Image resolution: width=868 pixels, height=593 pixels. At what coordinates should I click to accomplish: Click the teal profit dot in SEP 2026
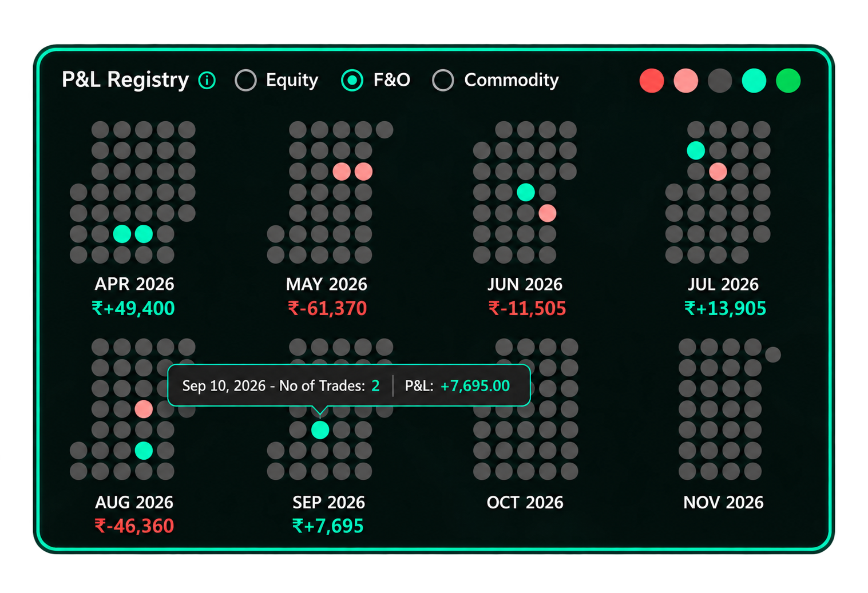pos(320,430)
